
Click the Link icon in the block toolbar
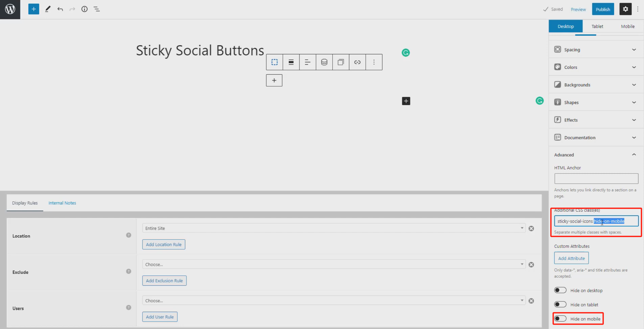pyautogui.click(x=357, y=62)
